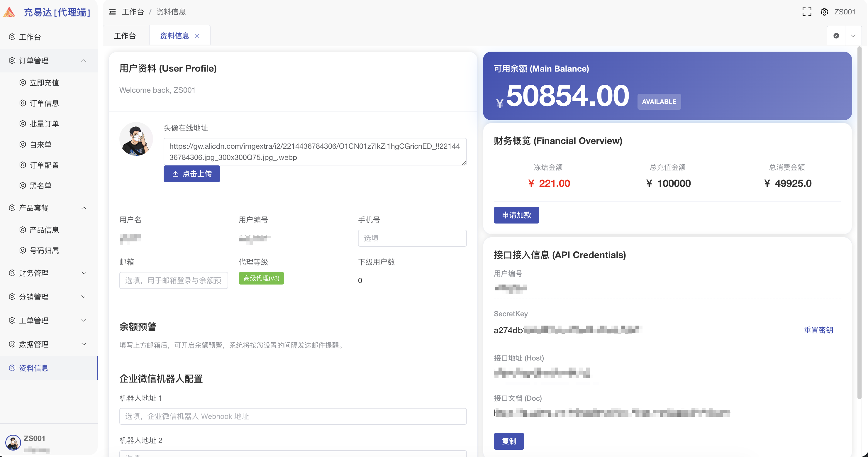Click the 机器人地址 1 webhook input

(293, 417)
